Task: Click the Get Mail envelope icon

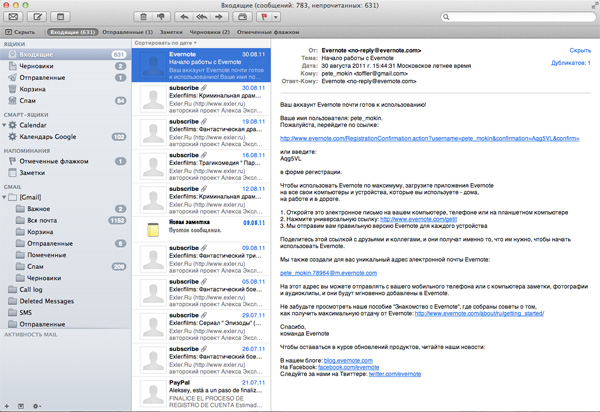Action: pos(14,18)
